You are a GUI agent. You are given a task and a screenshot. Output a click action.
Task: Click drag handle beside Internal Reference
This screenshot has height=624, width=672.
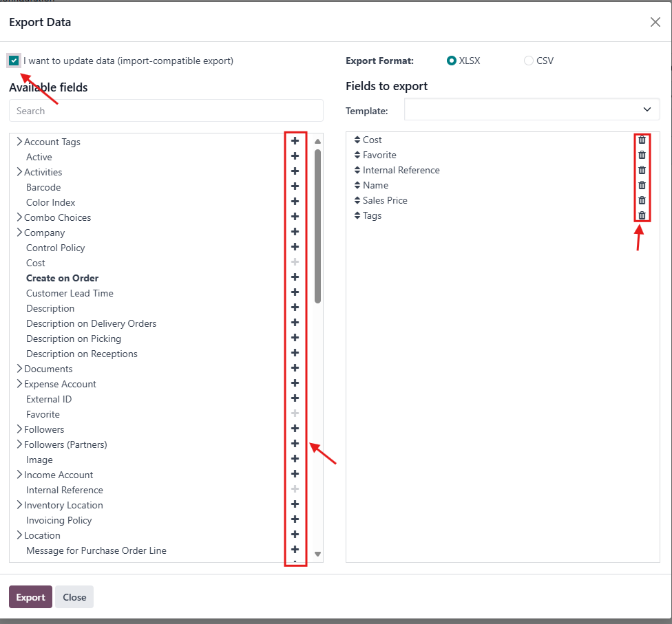(357, 170)
